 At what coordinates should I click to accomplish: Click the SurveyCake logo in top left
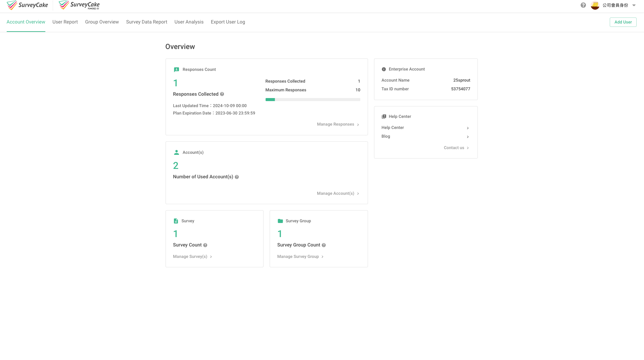[x=28, y=5]
